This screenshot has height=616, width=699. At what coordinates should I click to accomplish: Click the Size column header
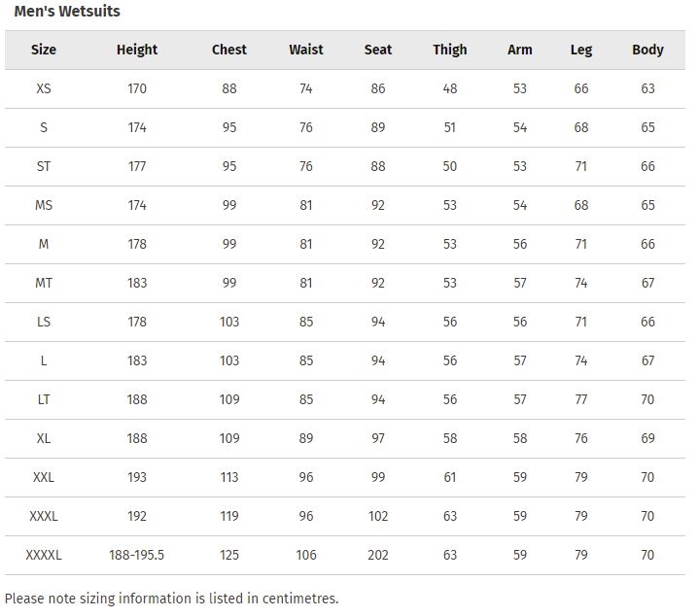44,50
